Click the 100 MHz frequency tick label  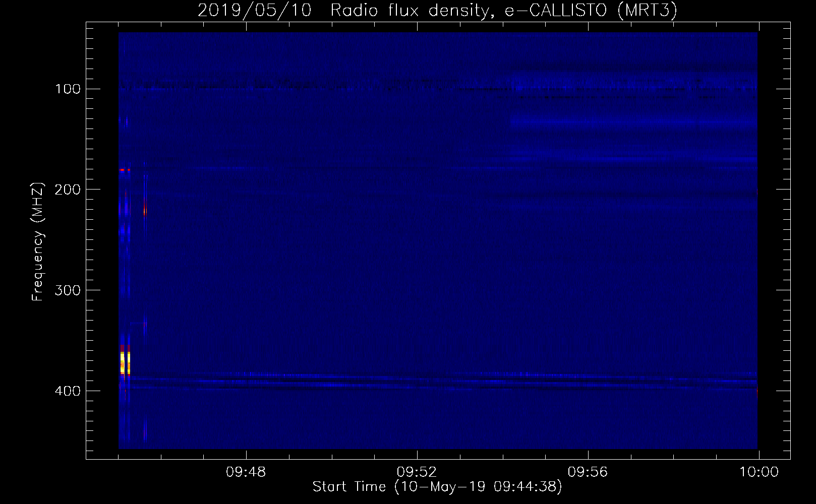pos(68,89)
